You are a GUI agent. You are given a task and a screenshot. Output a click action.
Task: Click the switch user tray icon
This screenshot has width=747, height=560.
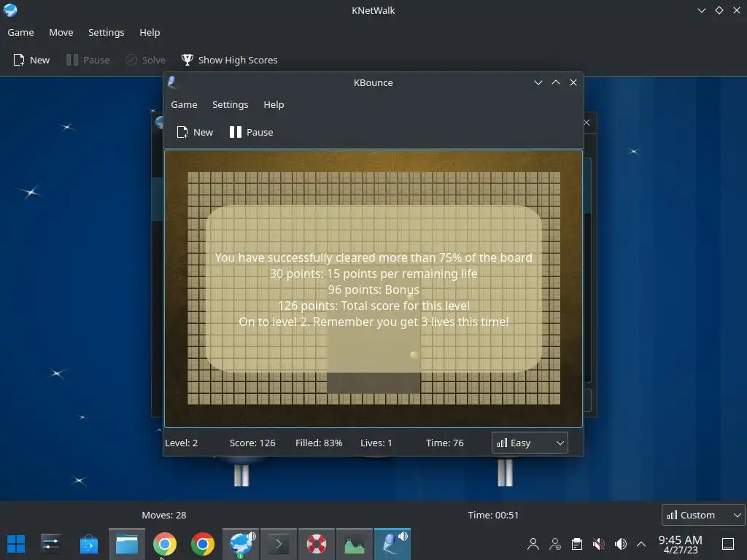coord(555,544)
